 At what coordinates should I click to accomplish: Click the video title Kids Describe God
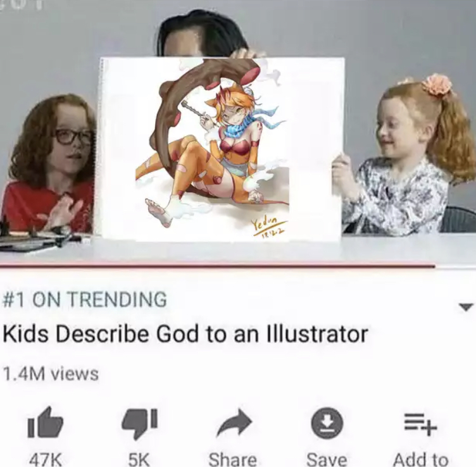(x=185, y=334)
